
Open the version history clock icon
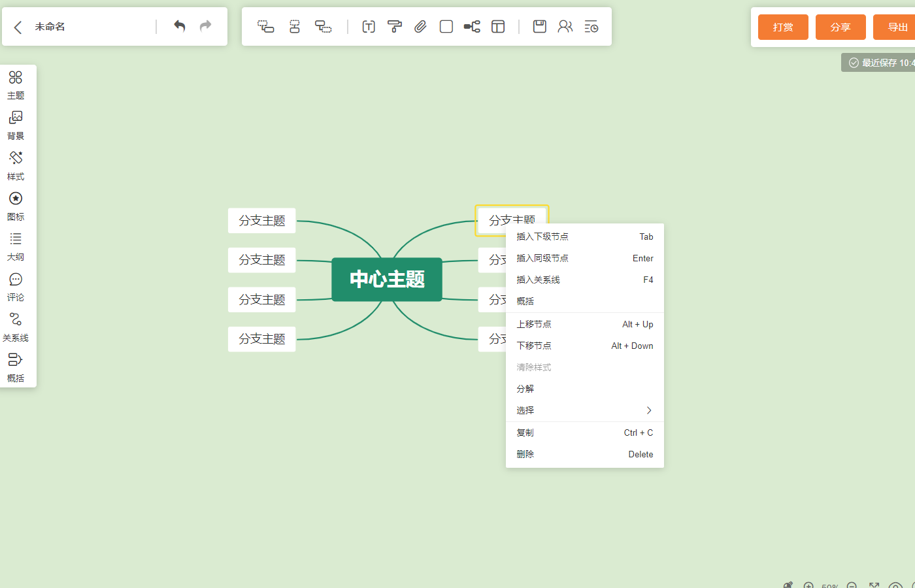click(x=591, y=27)
